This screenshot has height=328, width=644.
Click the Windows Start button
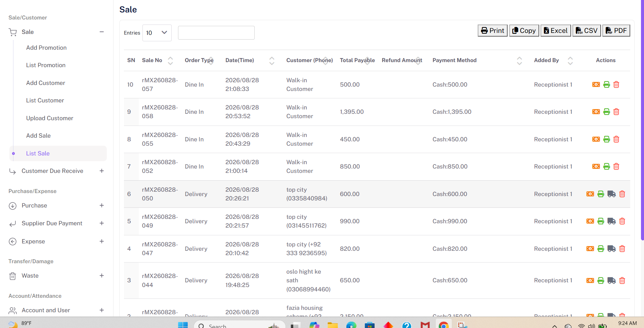[x=183, y=325]
